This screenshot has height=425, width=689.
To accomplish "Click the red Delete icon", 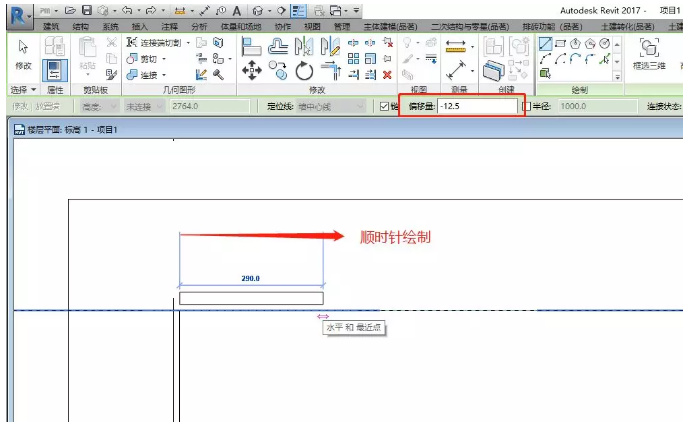I will (x=387, y=74).
